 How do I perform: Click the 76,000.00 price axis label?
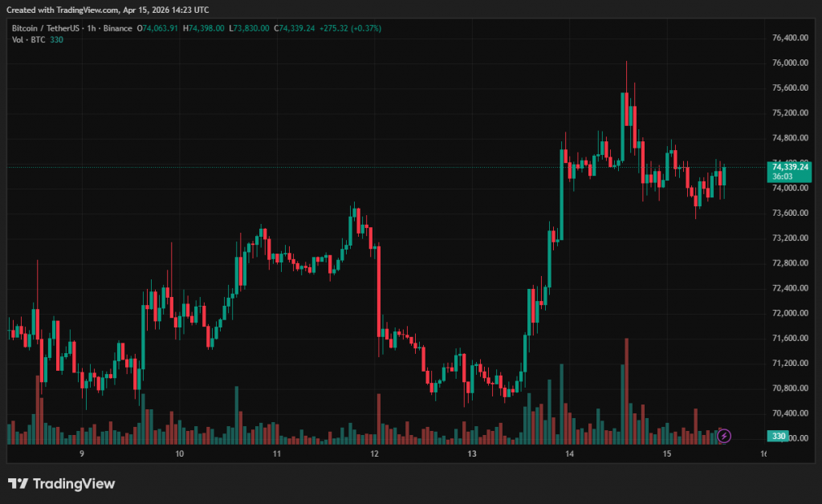[x=789, y=63]
